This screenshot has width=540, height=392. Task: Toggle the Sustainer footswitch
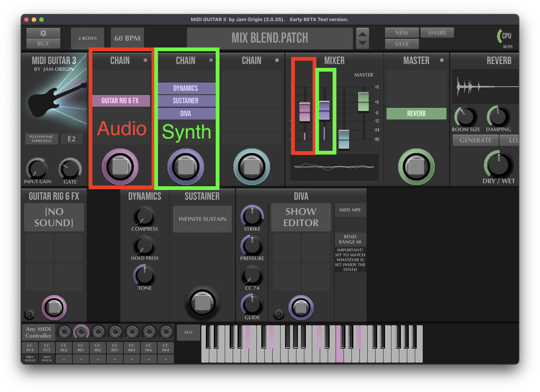[202, 303]
